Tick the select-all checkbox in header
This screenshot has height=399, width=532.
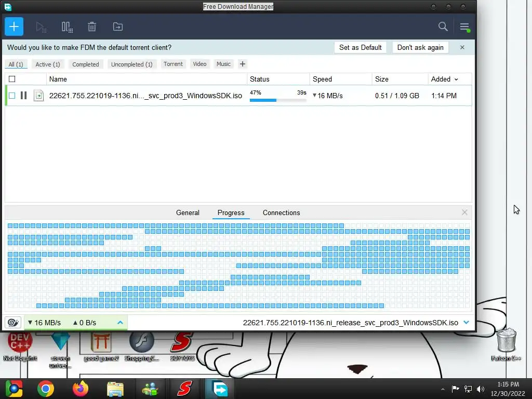pos(12,79)
